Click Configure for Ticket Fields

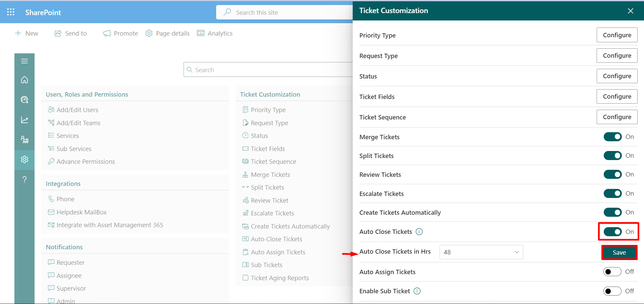(617, 96)
